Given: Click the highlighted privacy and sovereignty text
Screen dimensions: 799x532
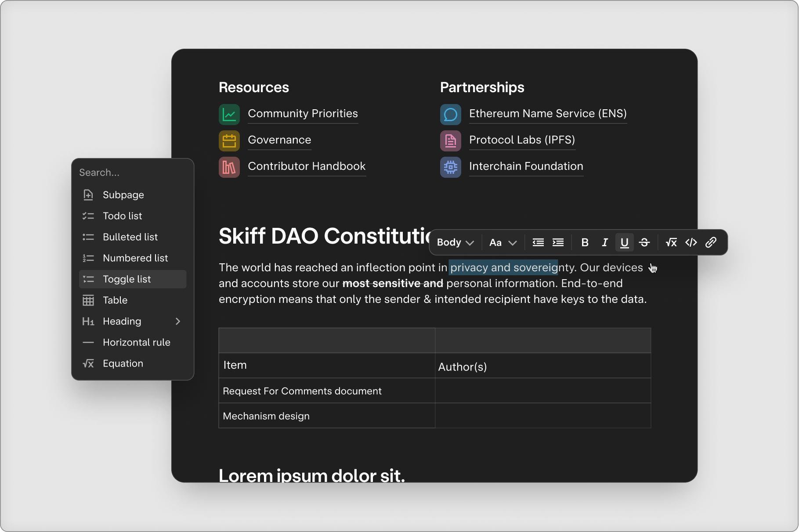Looking at the screenshot, I should tap(503, 267).
